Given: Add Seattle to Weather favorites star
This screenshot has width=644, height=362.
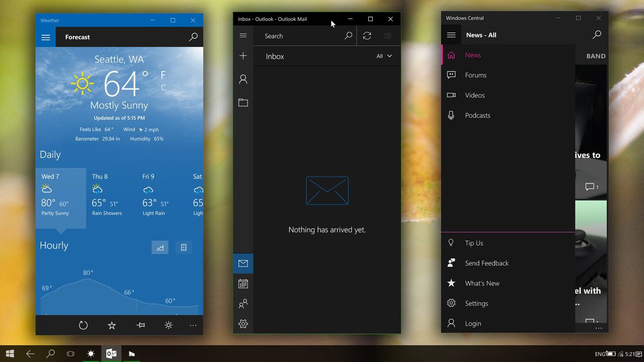Looking at the screenshot, I should (x=112, y=325).
